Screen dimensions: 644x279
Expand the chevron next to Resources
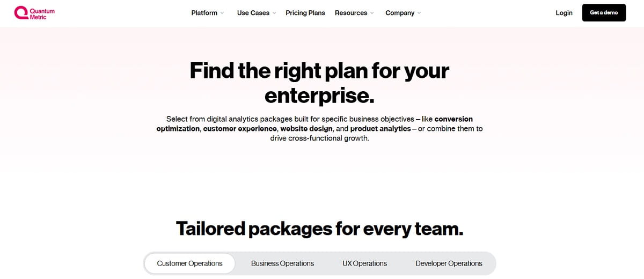(372, 13)
